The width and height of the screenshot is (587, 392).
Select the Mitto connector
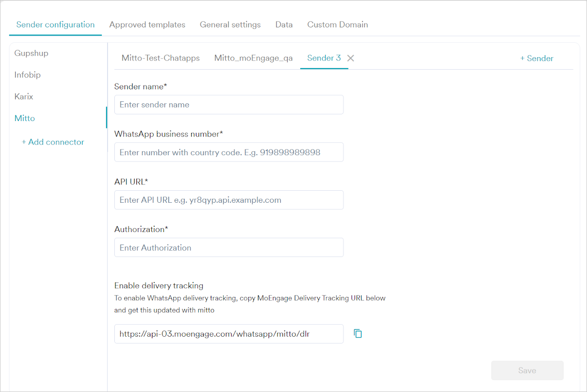click(24, 118)
